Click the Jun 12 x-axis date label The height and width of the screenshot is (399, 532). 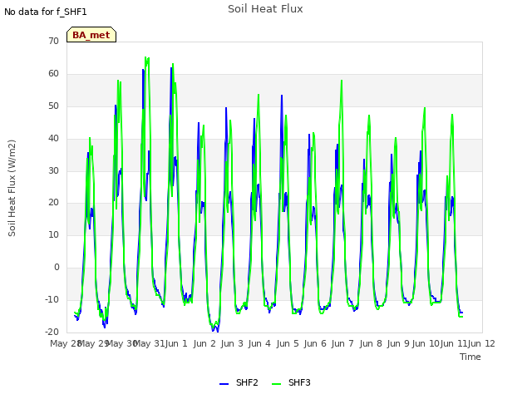[481, 343]
